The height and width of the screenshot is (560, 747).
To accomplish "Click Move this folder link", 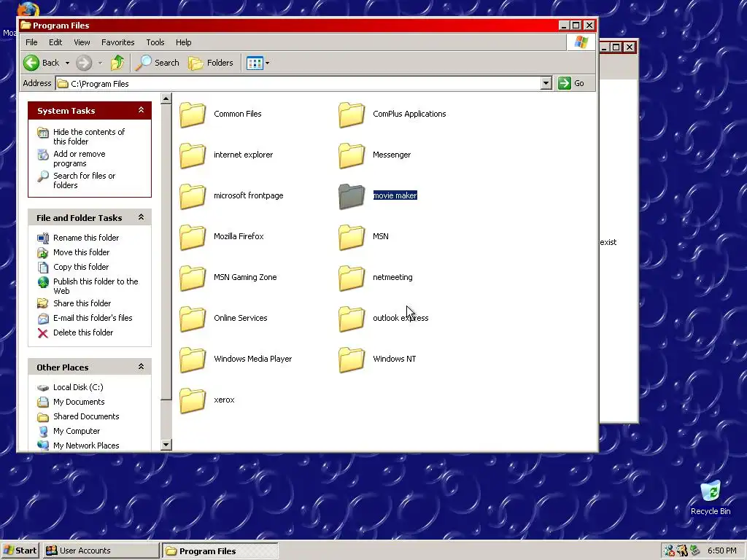I will 82,252.
